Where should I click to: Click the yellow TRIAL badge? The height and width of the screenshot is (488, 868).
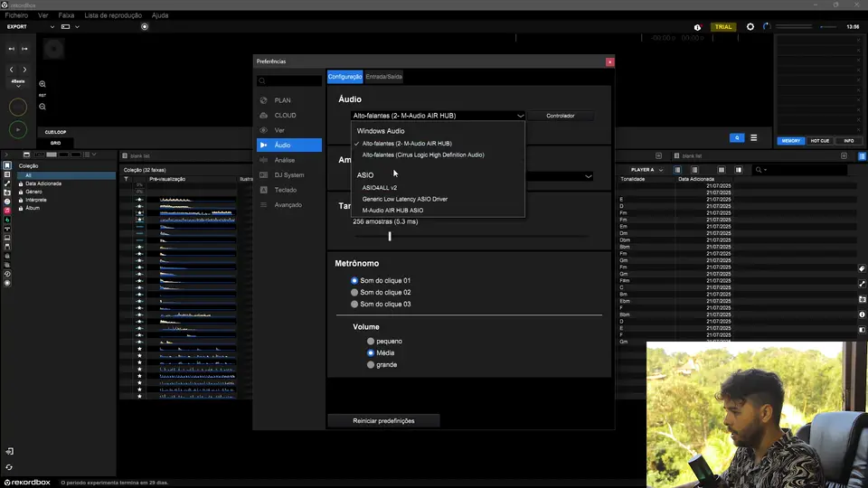tap(723, 26)
